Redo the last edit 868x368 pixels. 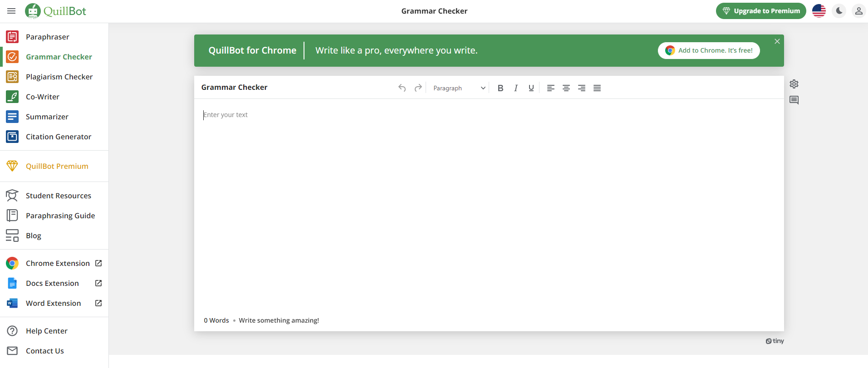(418, 88)
